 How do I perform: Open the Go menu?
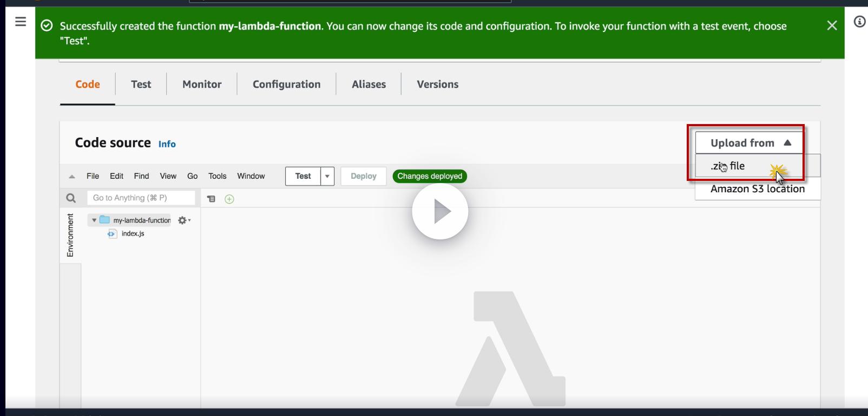click(x=192, y=176)
